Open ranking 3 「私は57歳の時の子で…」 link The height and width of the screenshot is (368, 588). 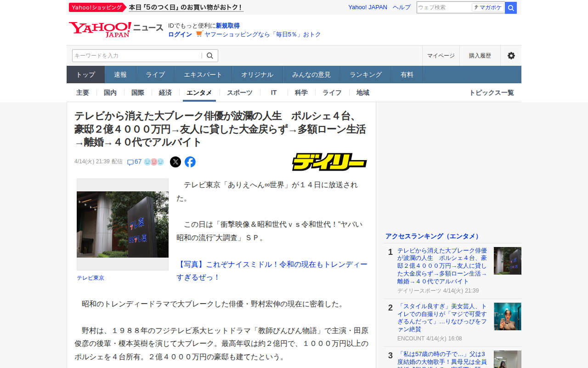point(442,359)
